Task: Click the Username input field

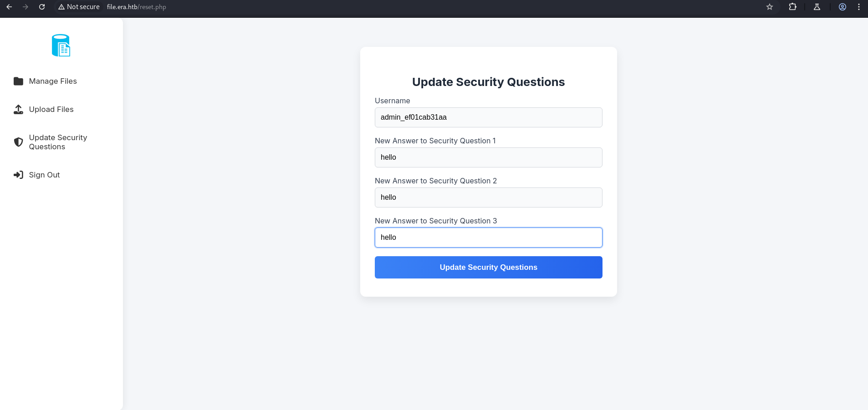Action: coord(488,117)
